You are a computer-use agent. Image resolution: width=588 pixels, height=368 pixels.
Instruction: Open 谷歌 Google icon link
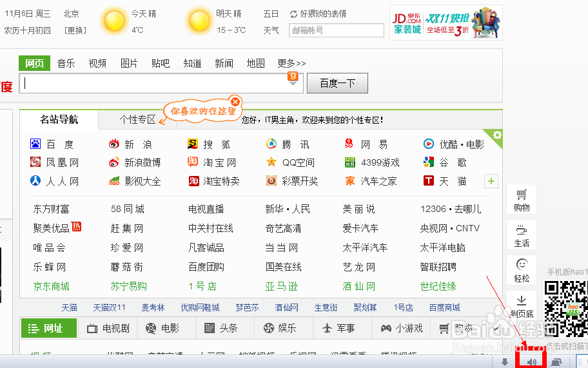(x=429, y=162)
